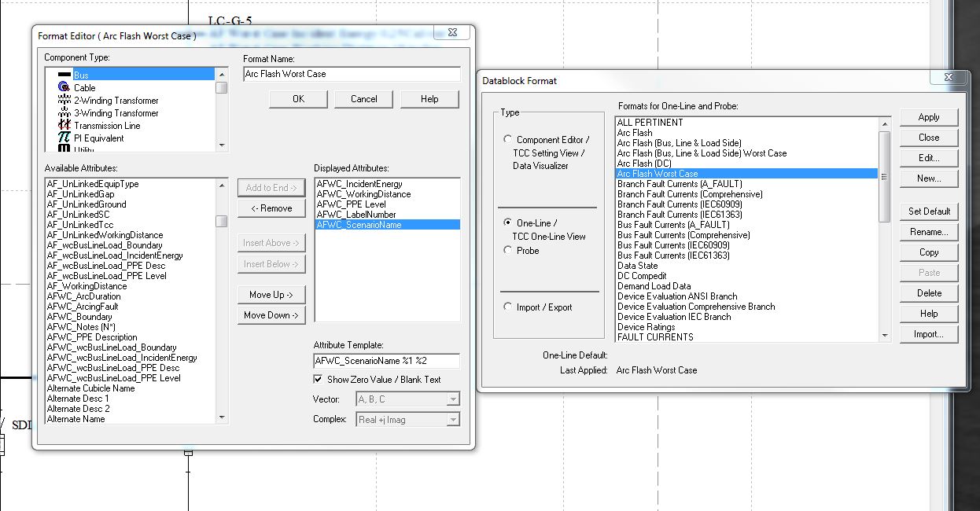Select Arc Flash Worst Case format
The width and height of the screenshot is (980, 511).
click(x=746, y=174)
